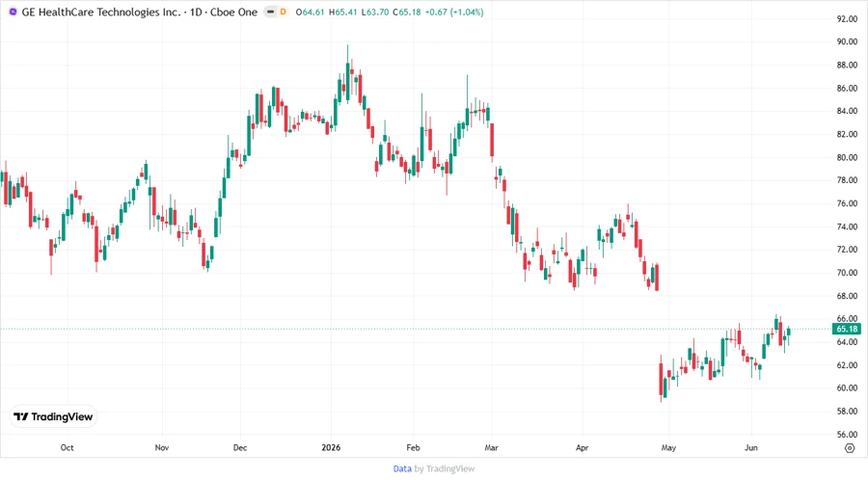Click the Oct label on time axis
Viewport: 868px width, 480px height.
[x=67, y=447]
